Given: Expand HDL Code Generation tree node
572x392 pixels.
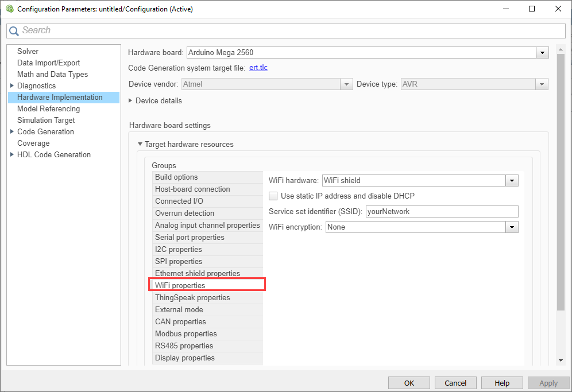Looking at the screenshot, I should click(12, 154).
